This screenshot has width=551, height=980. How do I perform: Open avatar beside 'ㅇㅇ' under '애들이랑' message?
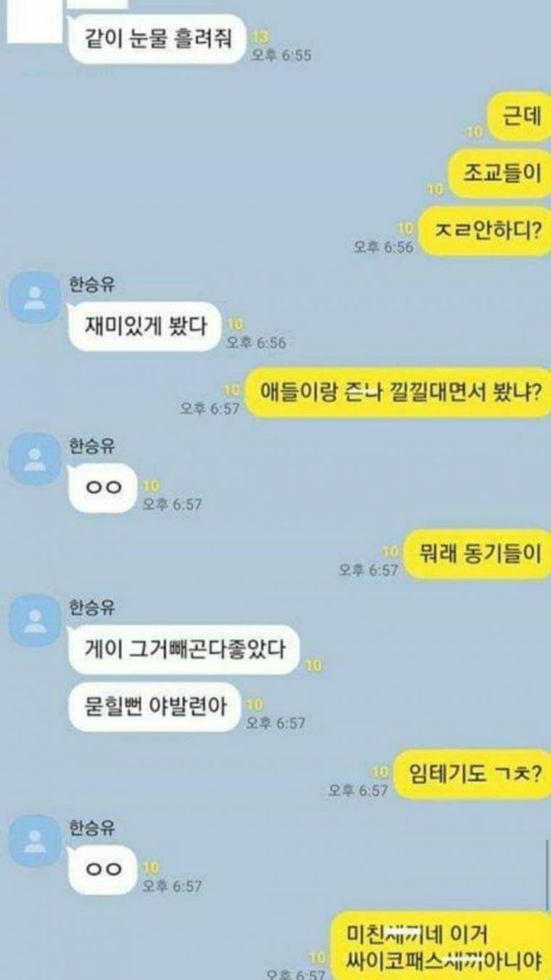pos(35,459)
